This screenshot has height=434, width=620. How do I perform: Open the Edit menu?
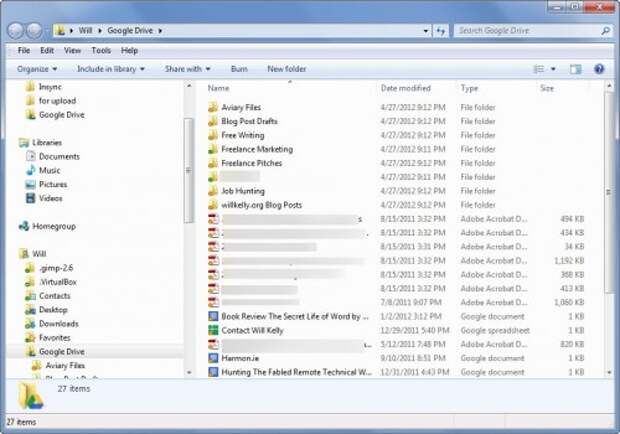tap(47, 51)
